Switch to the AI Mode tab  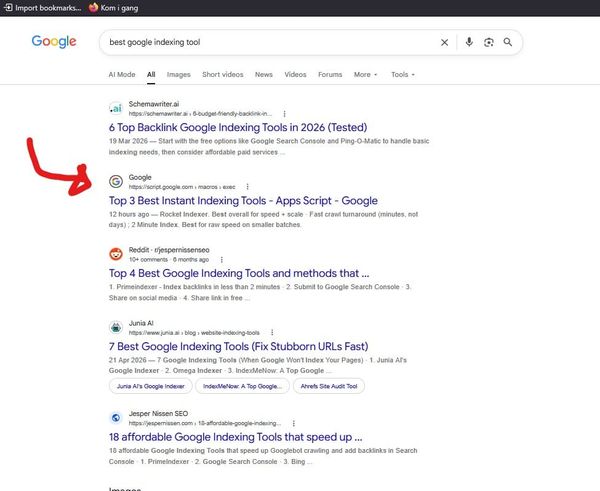pos(122,75)
